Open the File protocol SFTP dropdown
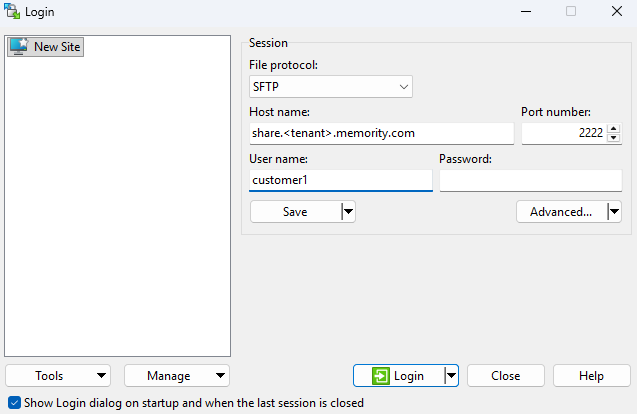The width and height of the screenshot is (637, 414). [x=331, y=87]
